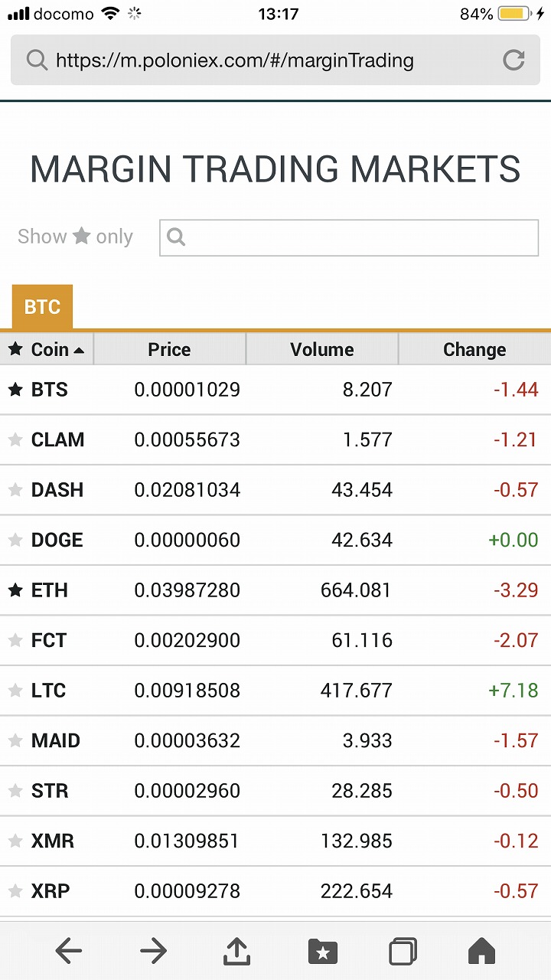
Task: Tap the magnifier icon in the address bar
Action: pyautogui.click(x=37, y=60)
